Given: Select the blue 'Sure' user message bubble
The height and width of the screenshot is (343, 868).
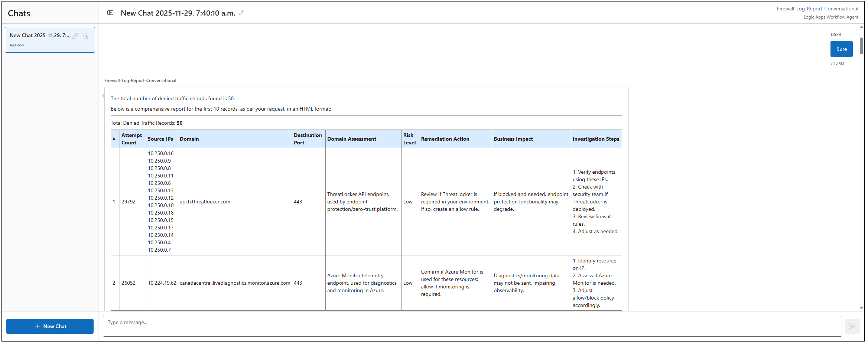Looking at the screenshot, I should tap(841, 49).
